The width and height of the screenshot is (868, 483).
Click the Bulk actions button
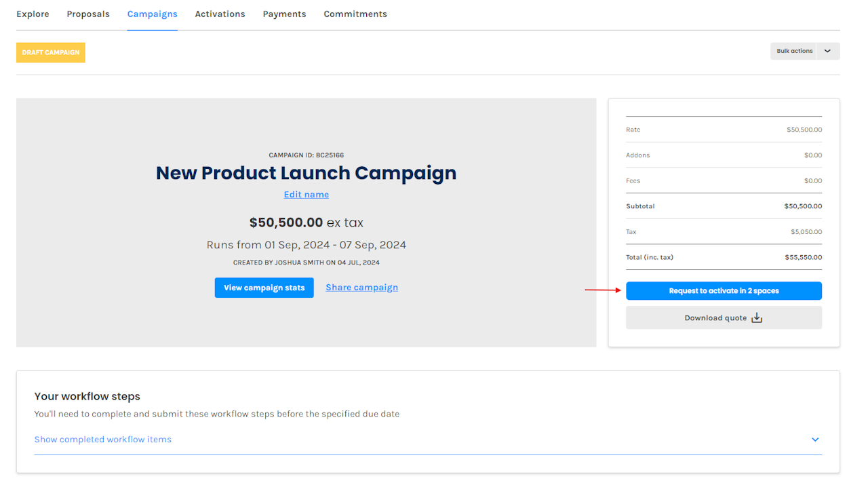click(x=794, y=52)
